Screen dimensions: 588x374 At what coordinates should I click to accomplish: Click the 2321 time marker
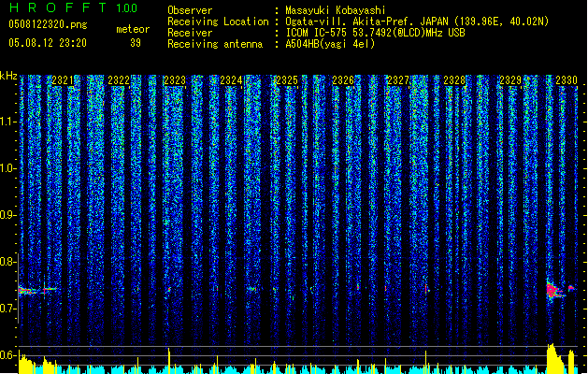tap(63, 79)
